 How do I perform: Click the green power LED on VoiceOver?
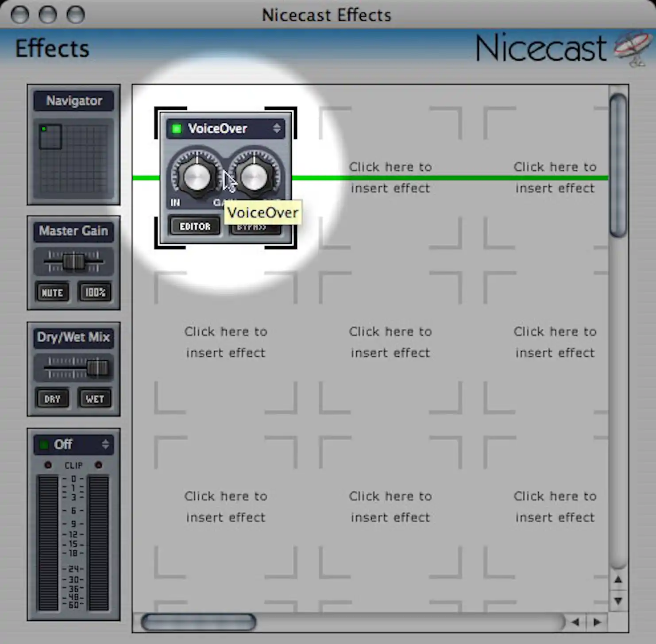(176, 129)
